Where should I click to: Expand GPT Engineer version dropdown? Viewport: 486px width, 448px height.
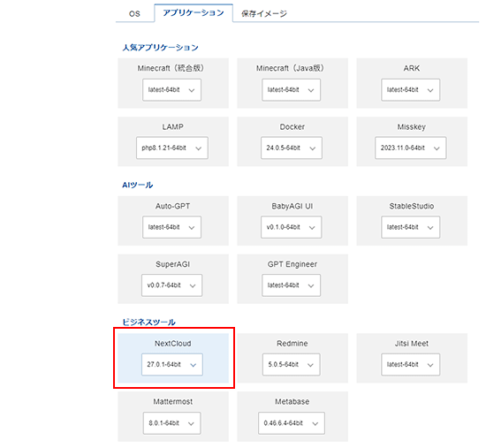[x=291, y=285]
